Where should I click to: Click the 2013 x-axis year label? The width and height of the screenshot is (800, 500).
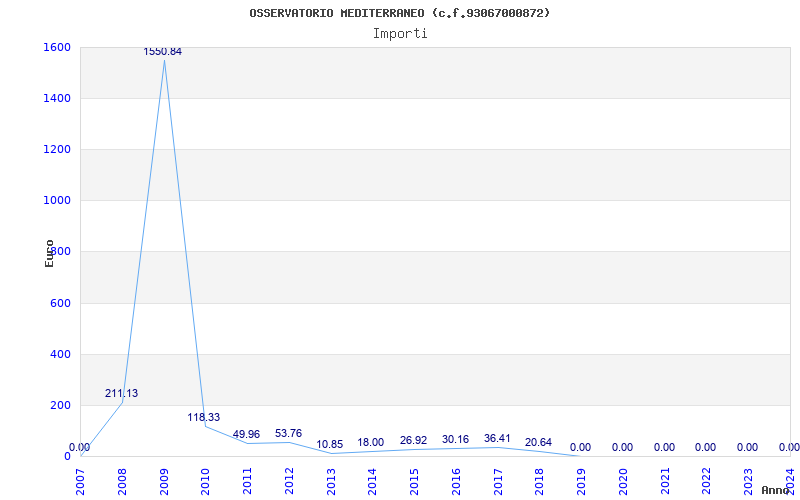coord(331,482)
